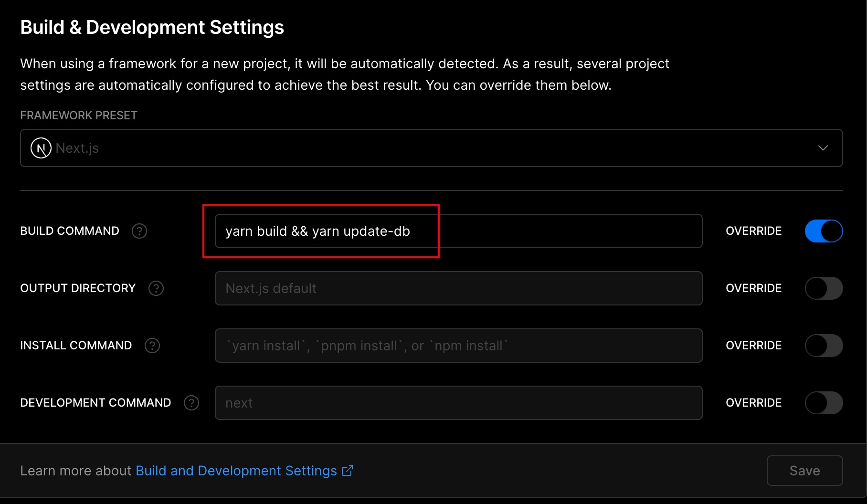Image resolution: width=867 pixels, height=504 pixels.
Task: Click the external link icon in footer
Action: [x=348, y=471]
